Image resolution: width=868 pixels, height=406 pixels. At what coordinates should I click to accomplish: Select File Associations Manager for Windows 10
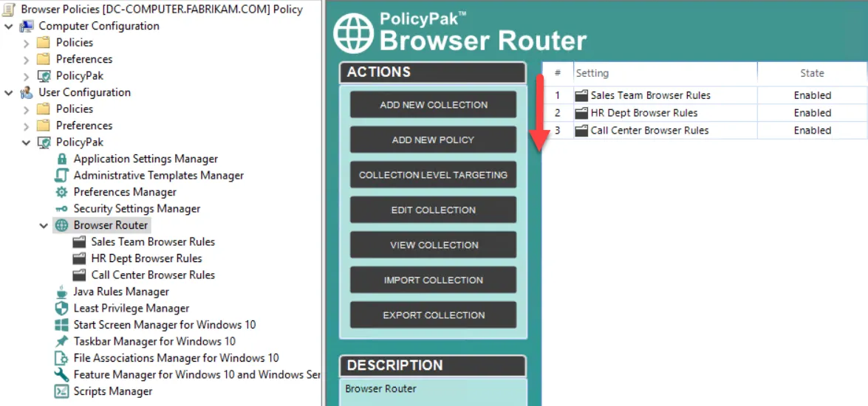[x=176, y=358]
